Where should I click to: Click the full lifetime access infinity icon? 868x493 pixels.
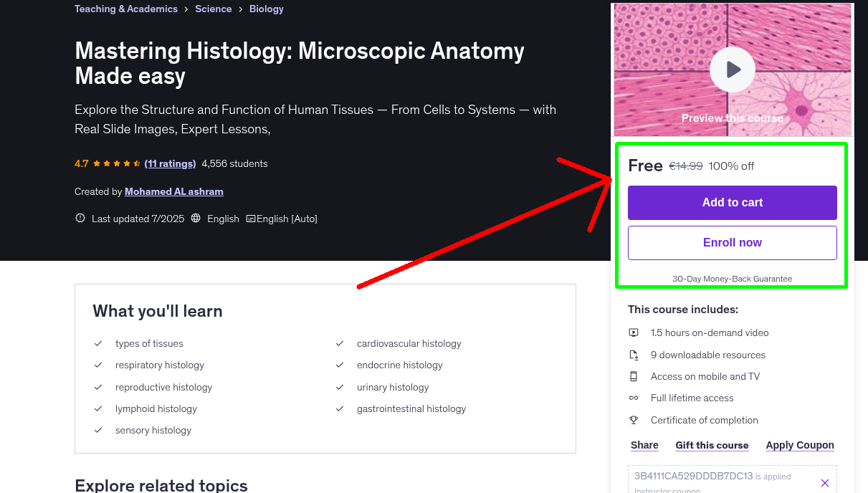coord(634,398)
